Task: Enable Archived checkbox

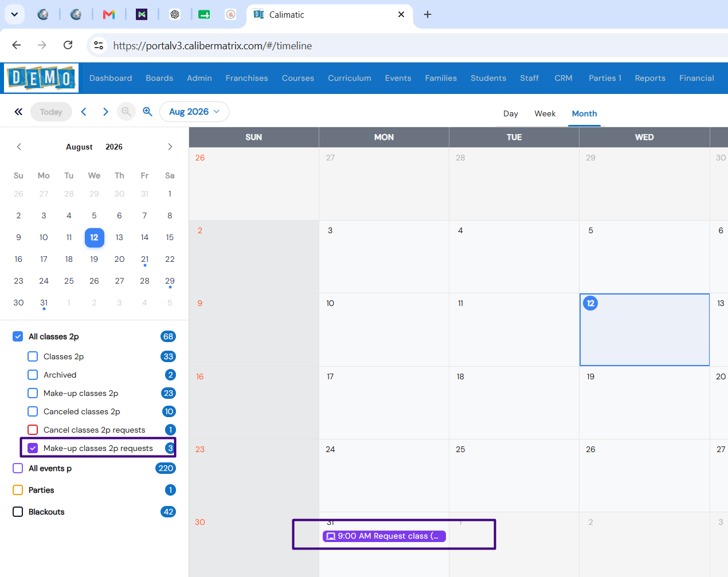Action: (33, 375)
